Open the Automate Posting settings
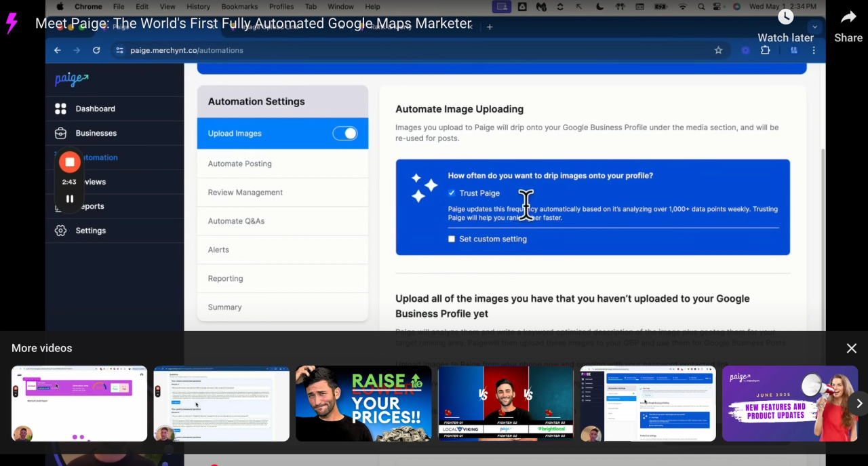Screen dimensions: 868x466 pos(239,163)
